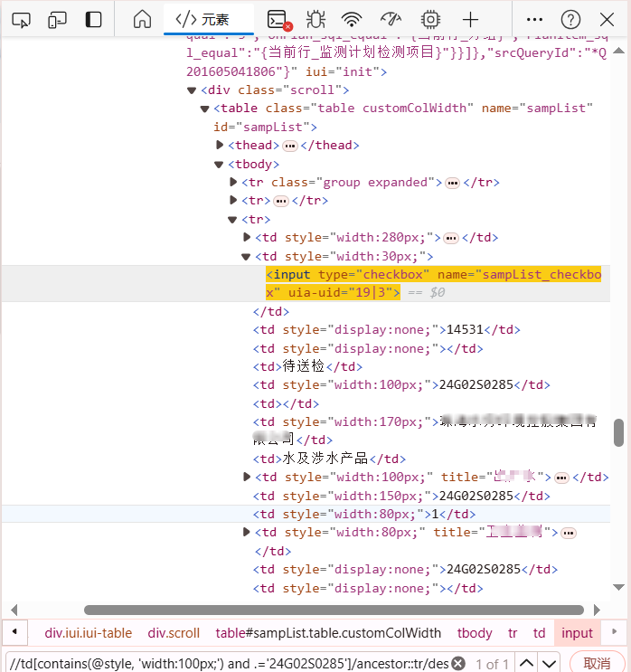The width and height of the screenshot is (631, 672).
Task: Click in the XPath search input field
Action: pyautogui.click(x=226, y=663)
